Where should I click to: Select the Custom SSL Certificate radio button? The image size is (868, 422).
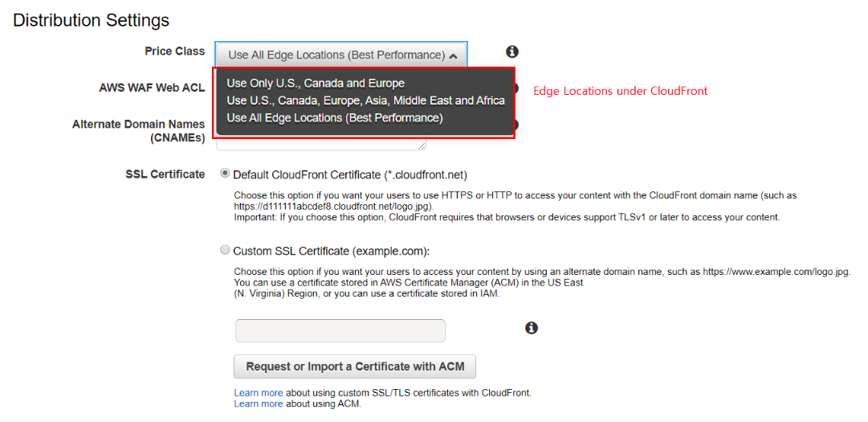point(225,250)
